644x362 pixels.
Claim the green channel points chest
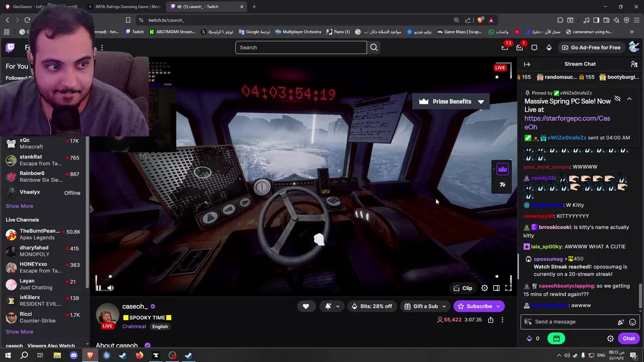pyautogui.click(x=556, y=339)
